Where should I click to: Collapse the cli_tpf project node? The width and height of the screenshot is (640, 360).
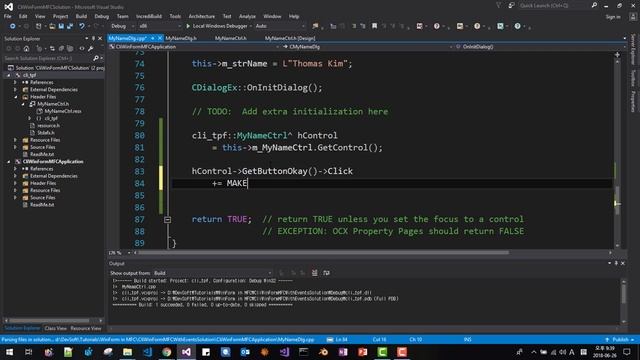[x=9, y=75]
